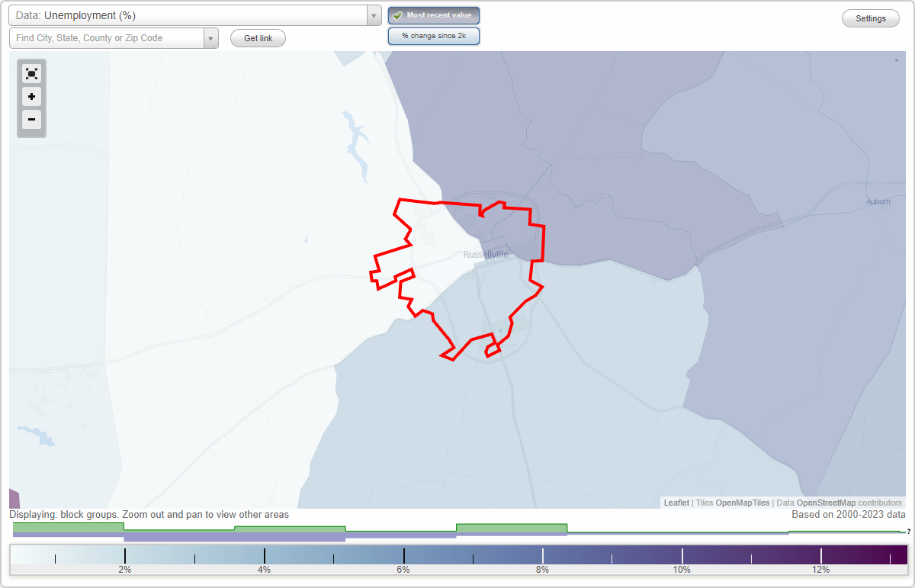Open the Settings button
Image resolution: width=915 pixels, height=588 pixels.
[871, 18]
